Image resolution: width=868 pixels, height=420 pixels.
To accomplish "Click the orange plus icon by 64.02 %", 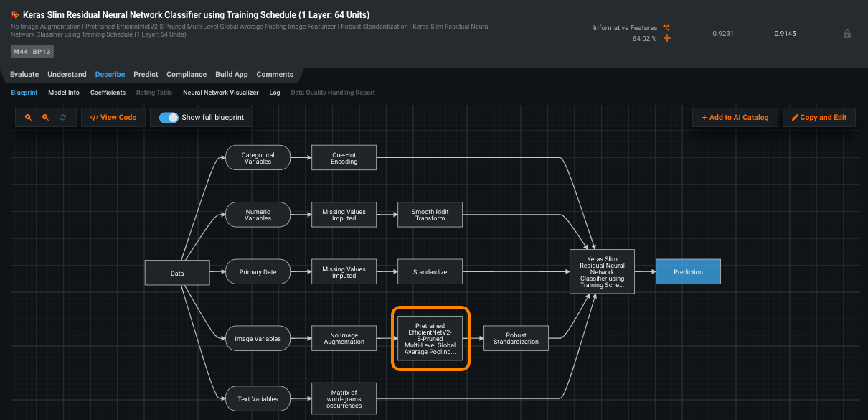I will (x=667, y=38).
